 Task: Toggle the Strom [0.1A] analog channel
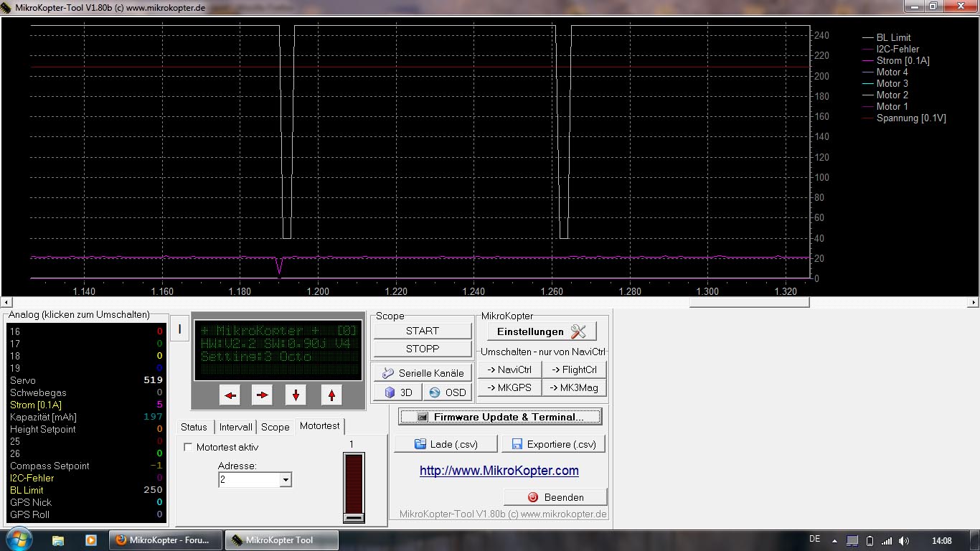click(x=36, y=405)
